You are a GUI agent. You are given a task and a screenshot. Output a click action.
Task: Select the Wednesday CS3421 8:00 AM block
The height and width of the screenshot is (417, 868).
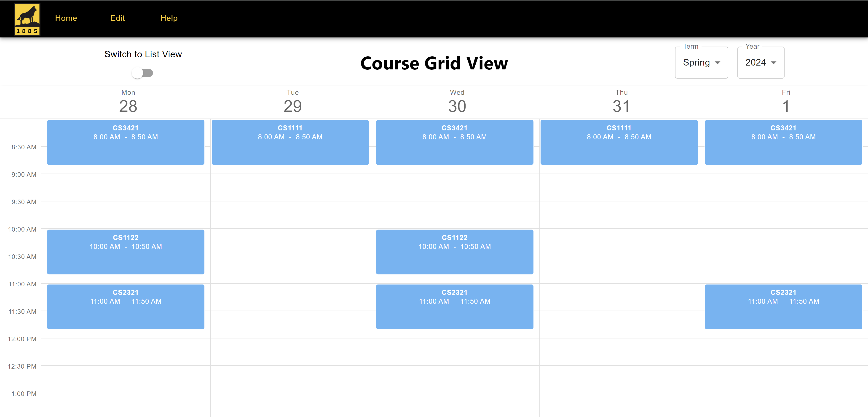coord(455,142)
